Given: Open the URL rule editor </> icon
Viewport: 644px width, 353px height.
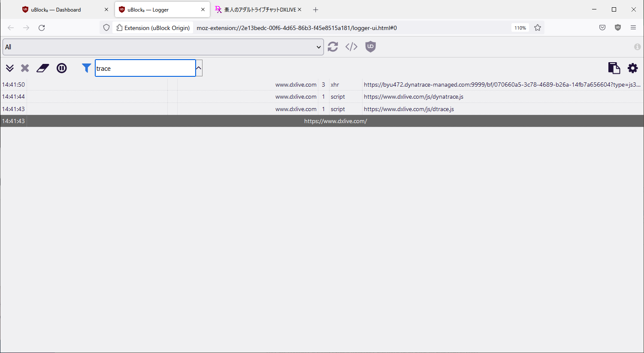Looking at the screenshot, I should click(351, 47).
